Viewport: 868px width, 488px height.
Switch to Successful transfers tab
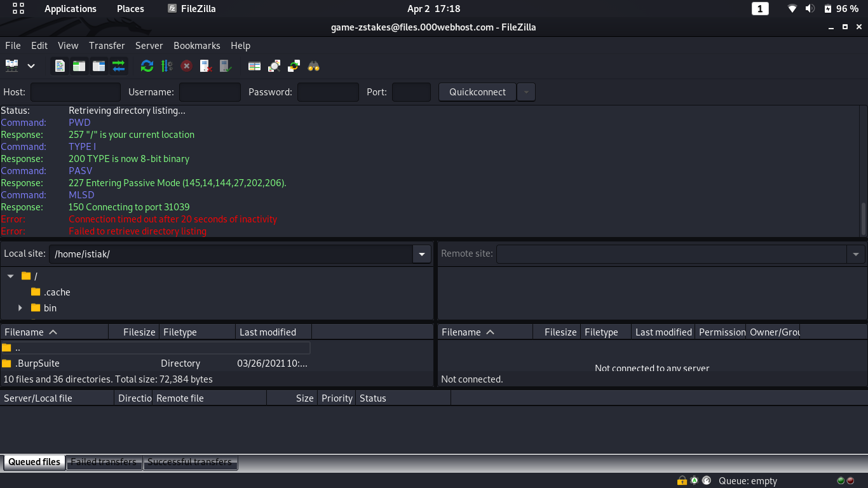pos(190,462)
